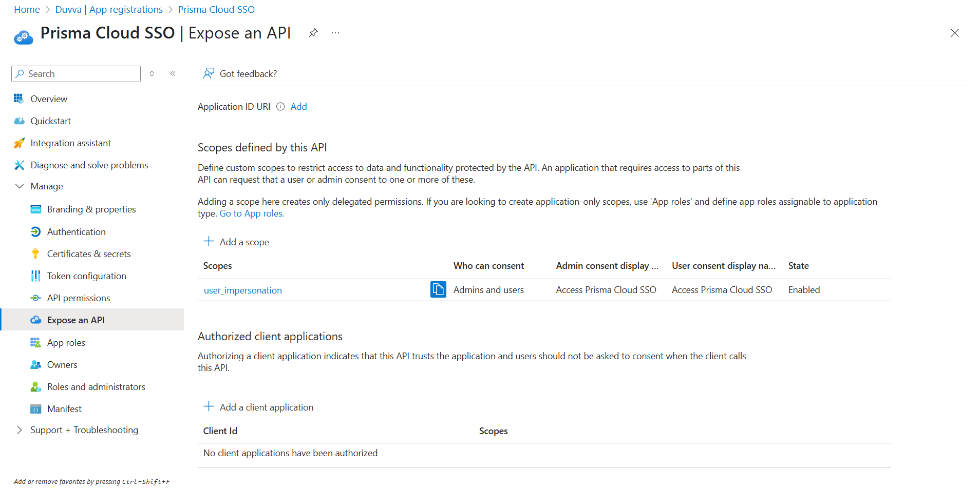Image resolution: width=980 pixels, height=488 pixels.
Task: Click the Manifest icon
Action: click(35, 409)
